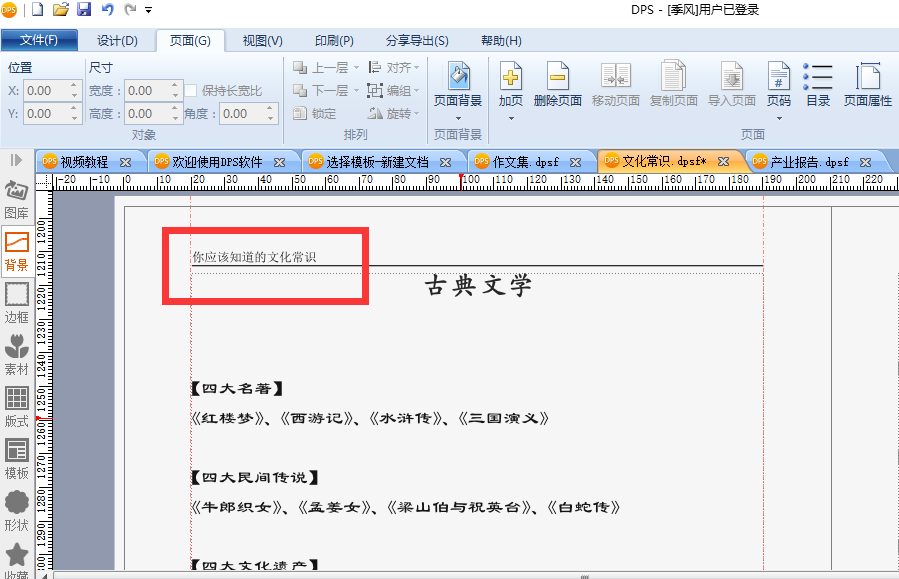899x579 pixels.
Task: Open the 文件(F) menu button
Action: click(39, 40)
